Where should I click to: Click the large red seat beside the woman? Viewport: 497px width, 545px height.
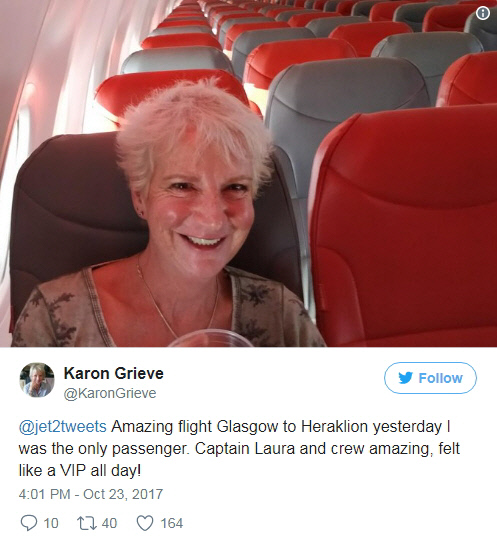(403, 229)
